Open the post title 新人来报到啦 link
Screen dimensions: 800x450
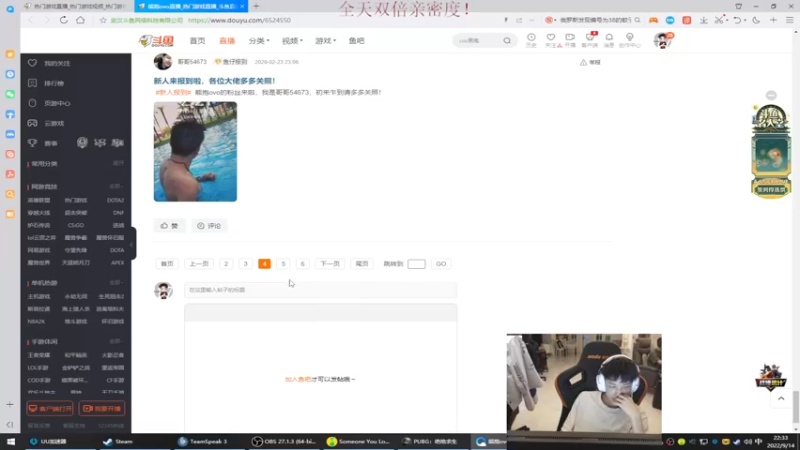[x=214, y=81]
